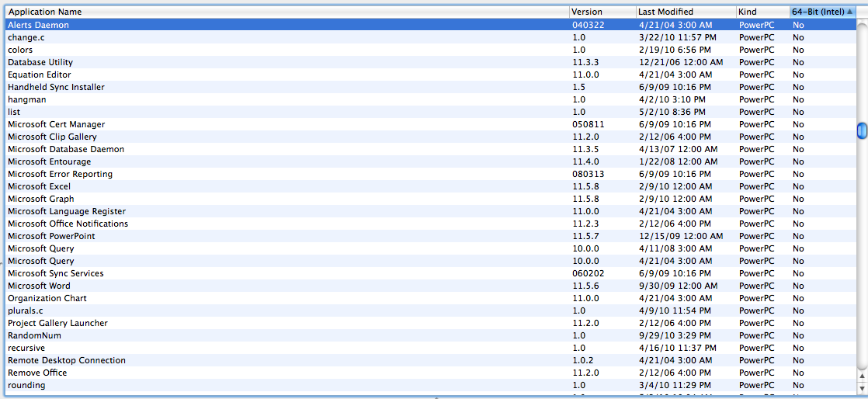Click version 060202 cell

coord(588,273)
